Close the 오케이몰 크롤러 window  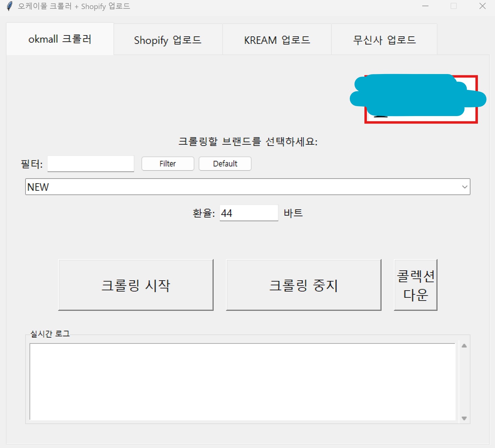point(482,6)
